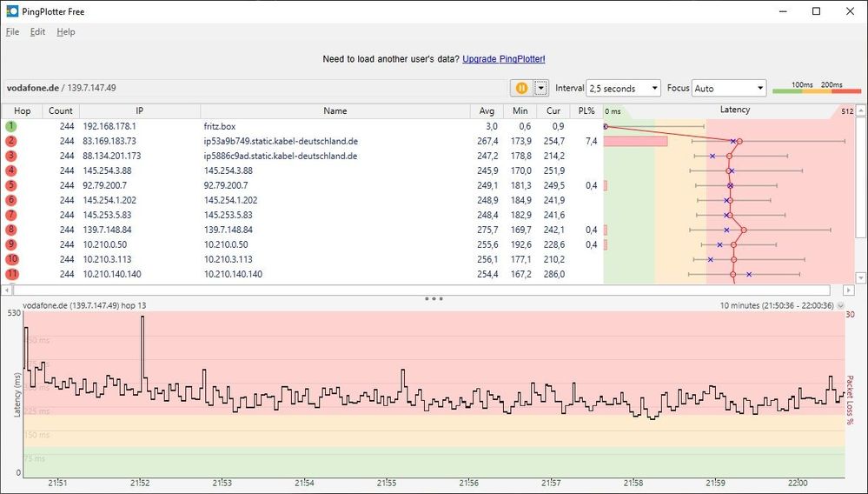Screen dimensions: 868x494
Task: Open the Focus Auto dropdown
Action: 729,88
